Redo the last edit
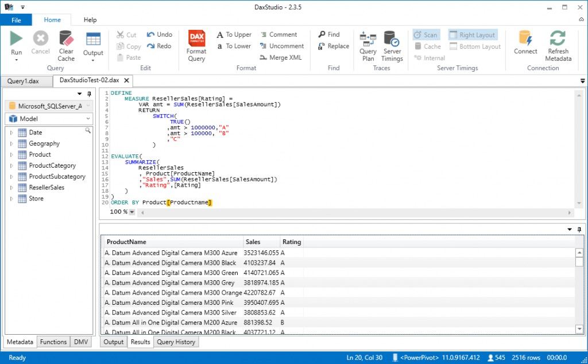The height and width of the screenshot is (364, 588). (159, 46)
